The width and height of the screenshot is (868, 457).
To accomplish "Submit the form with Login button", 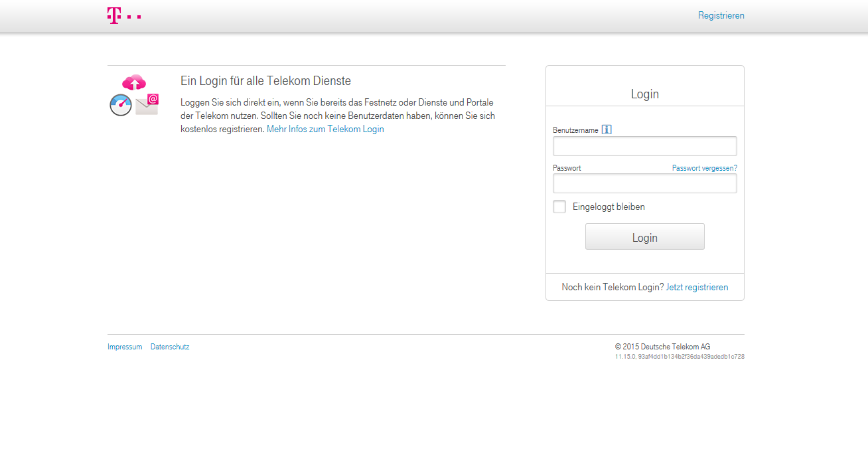I will [x=645, y=236].
